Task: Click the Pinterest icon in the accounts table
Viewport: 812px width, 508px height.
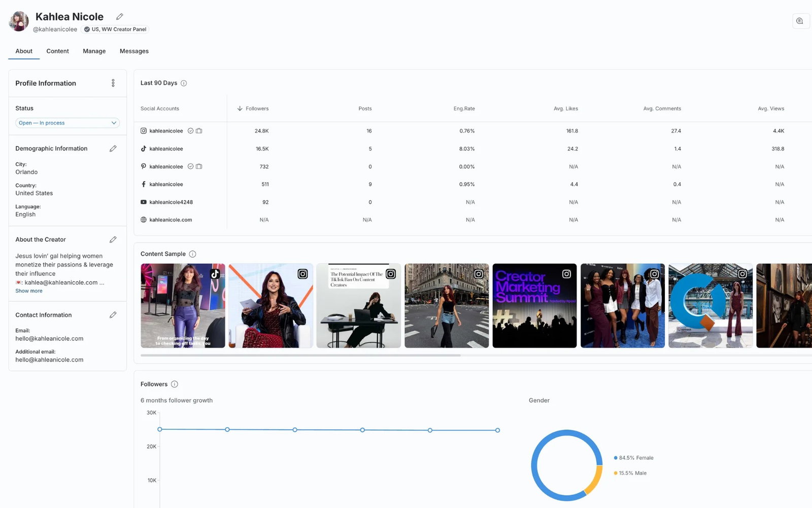Action: pos(144,166)
